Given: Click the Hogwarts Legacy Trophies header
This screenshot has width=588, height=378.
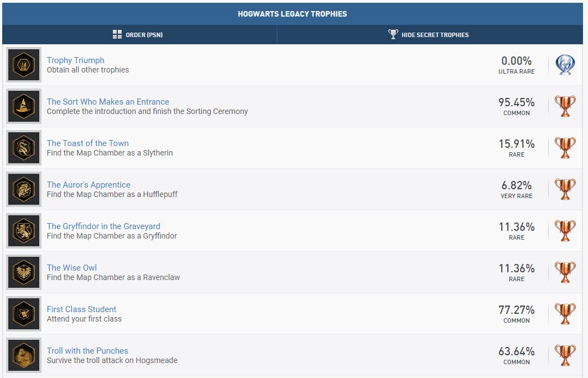Looking at the screenshot, I should pyautogui.click(x=293, y=14).
